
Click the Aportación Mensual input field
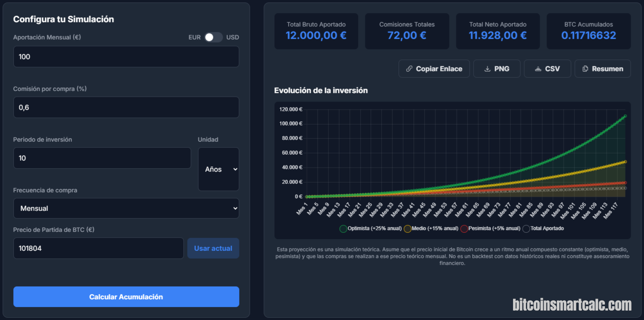[126, 56]
